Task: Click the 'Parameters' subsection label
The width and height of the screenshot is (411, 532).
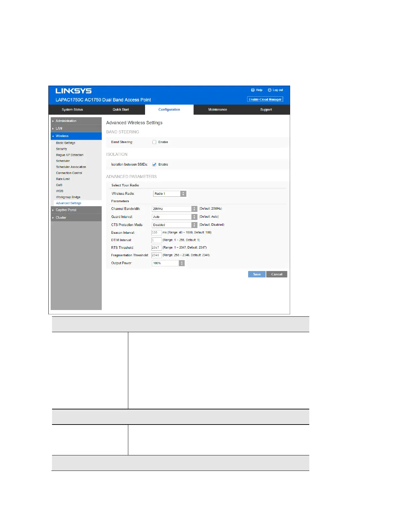Action: coord(120,201)
